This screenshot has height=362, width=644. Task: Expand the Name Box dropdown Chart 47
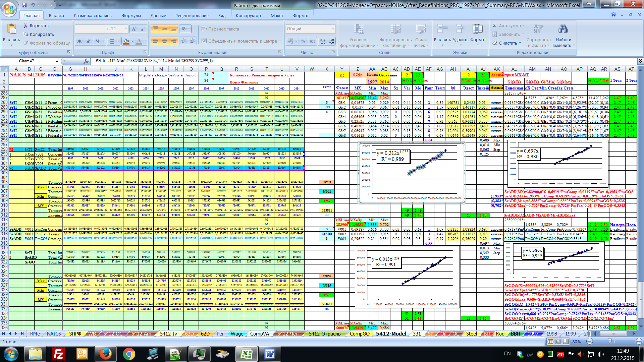click(x=57, y=61)
